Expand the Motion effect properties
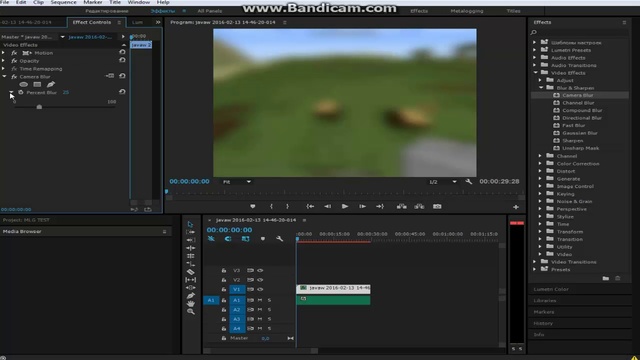Screen dimensions: 640x360 tap(4, 53)
